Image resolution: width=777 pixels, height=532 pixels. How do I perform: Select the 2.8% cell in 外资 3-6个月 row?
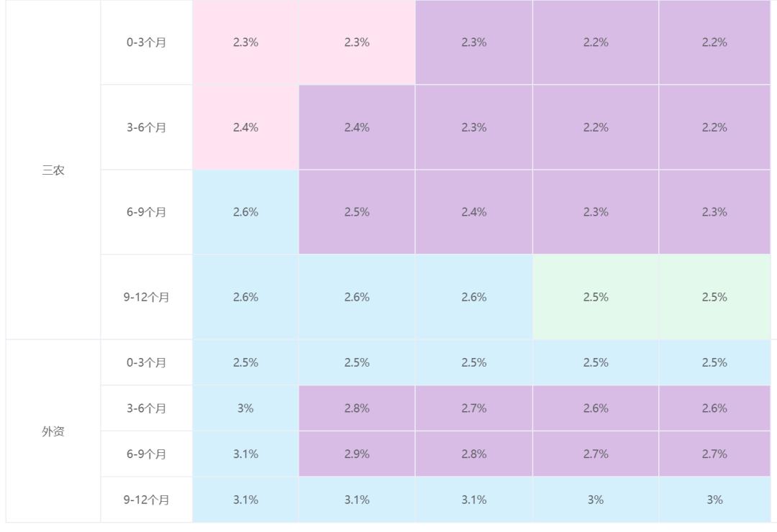(357, 408)
